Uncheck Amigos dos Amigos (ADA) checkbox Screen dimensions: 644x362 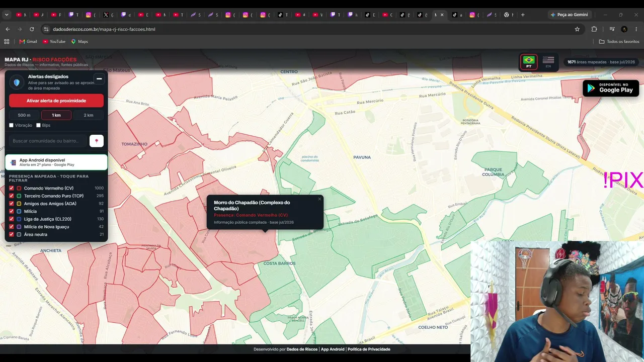tap(12, 204)
